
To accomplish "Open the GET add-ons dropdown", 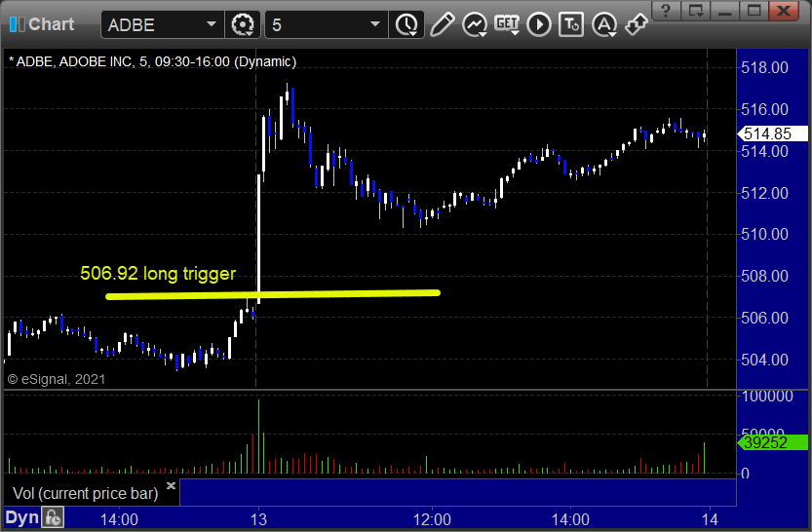I will pos(507,24).
